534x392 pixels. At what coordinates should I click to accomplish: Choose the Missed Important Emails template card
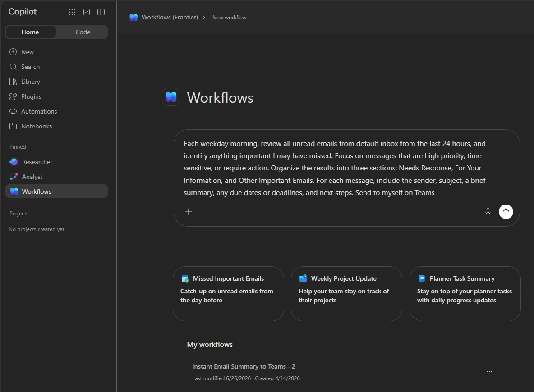point(228,294)
